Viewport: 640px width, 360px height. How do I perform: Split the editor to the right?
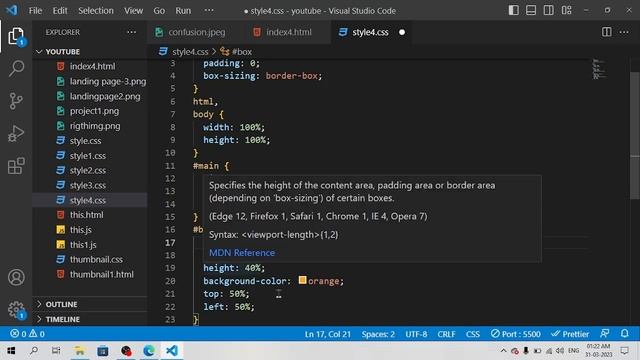pyautogui.click(x=607, y=32)
